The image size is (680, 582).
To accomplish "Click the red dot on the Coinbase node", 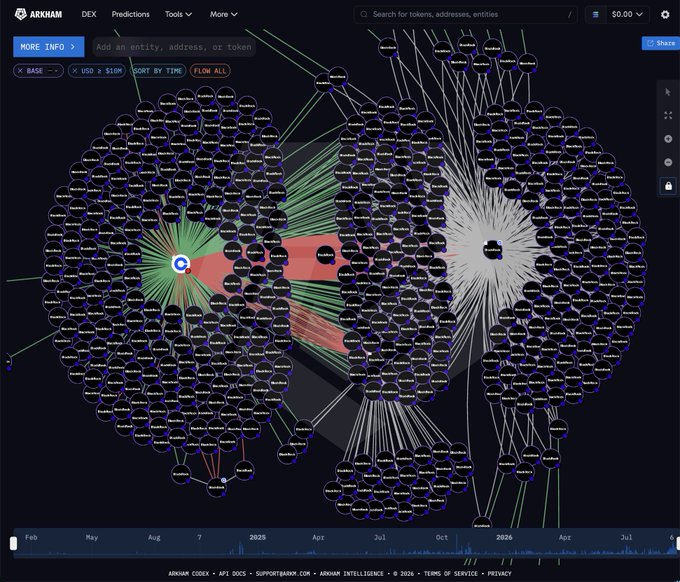I will (188, 271).
